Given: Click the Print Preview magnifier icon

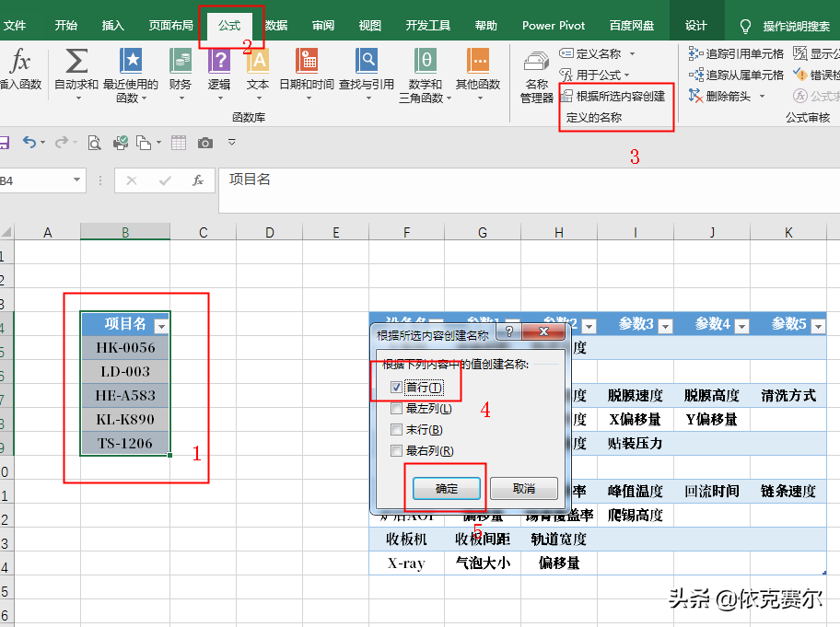Looking at the screenshot, I should [94, 143].
